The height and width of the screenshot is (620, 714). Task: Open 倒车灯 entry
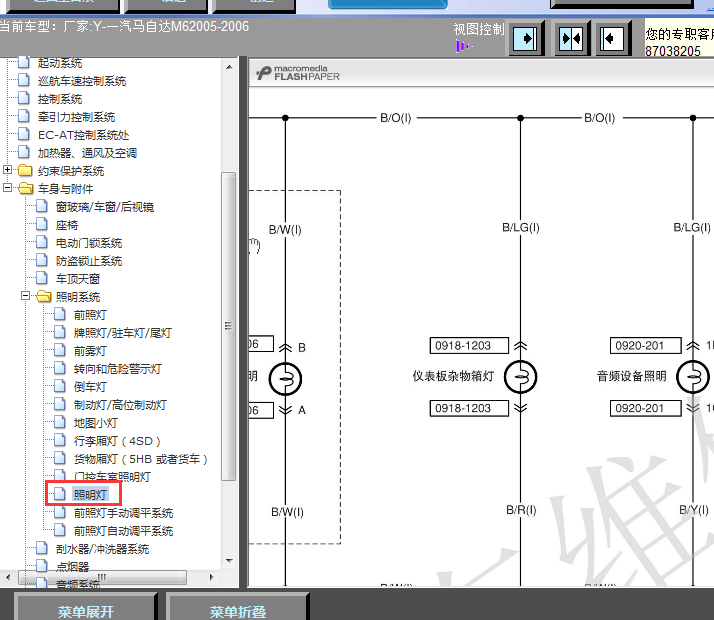click(x=90, y=387)
